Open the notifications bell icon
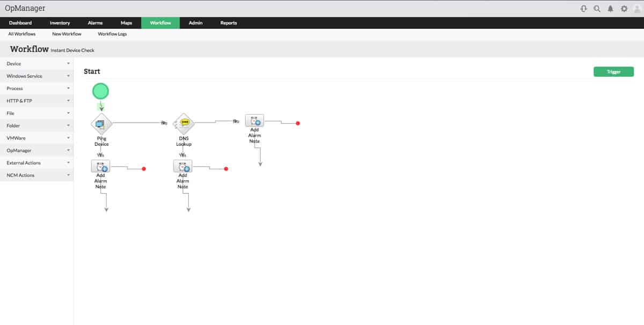The height and width of the screenshot is (325, 644). (x=611, y=9)
